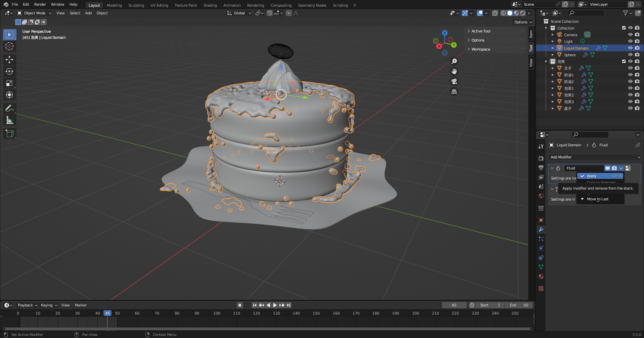644x338 pixels.
Task: Hide the Sphere object in viewport
Action: (x=630, y=55)
